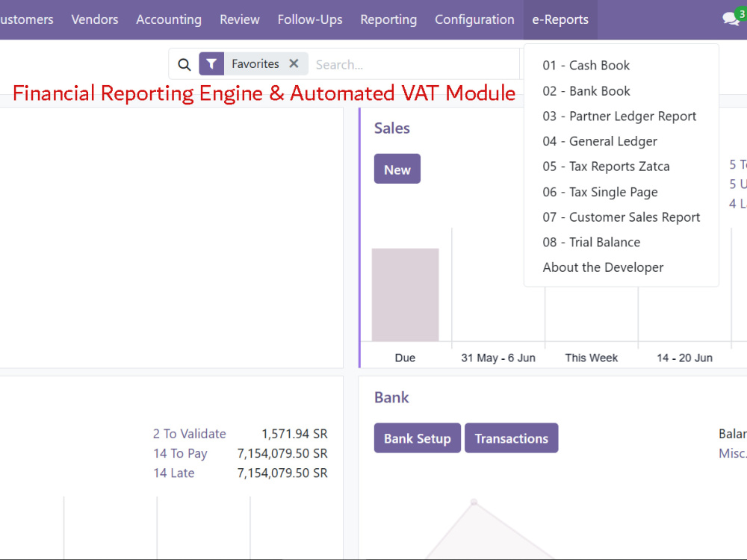
Task: Open the Bank journal title
Action: [391, 398]
